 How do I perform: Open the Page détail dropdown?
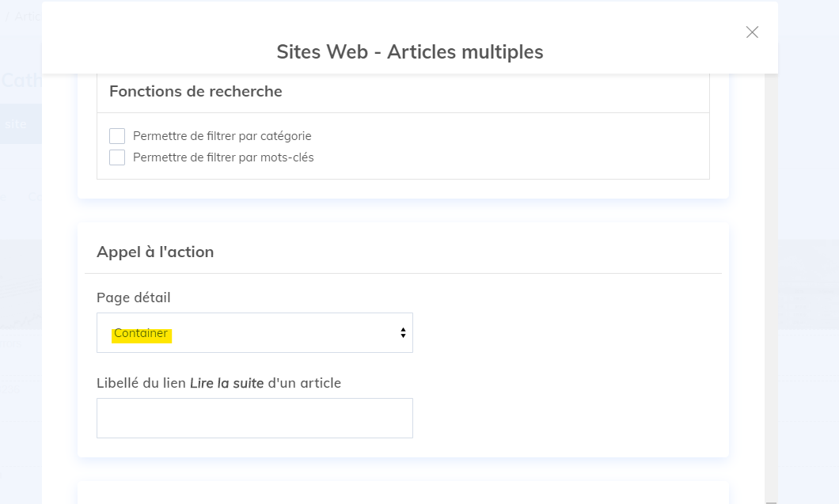[254, 333]
